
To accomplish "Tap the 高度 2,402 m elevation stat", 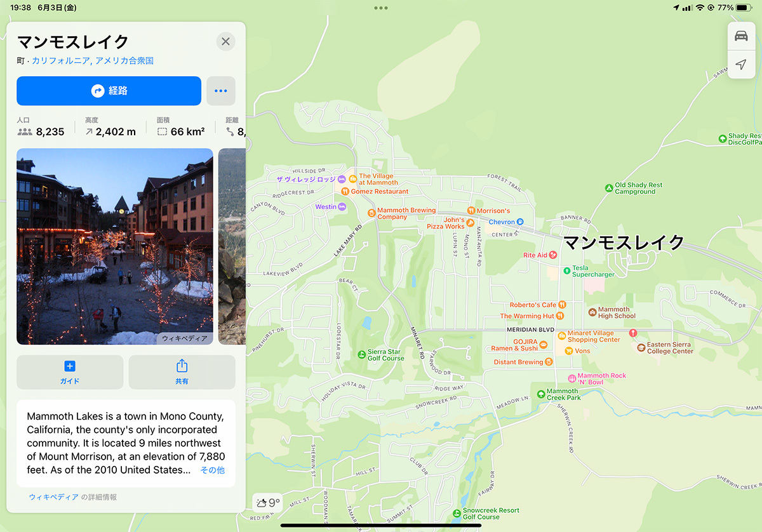I will point(110,128).
